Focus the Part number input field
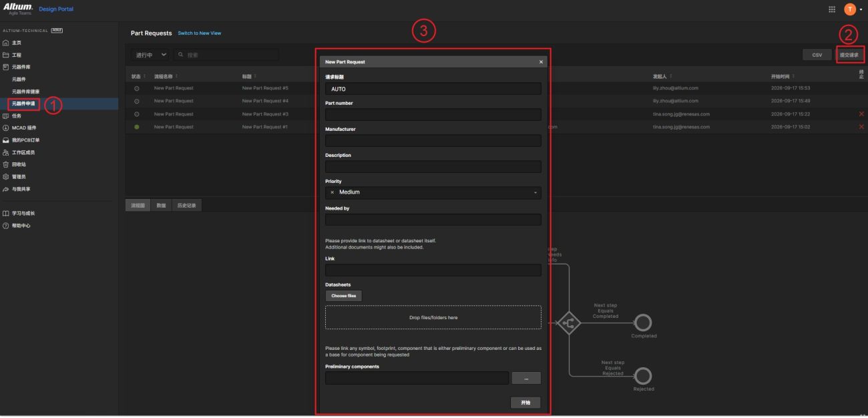 [x=433, y=115]
